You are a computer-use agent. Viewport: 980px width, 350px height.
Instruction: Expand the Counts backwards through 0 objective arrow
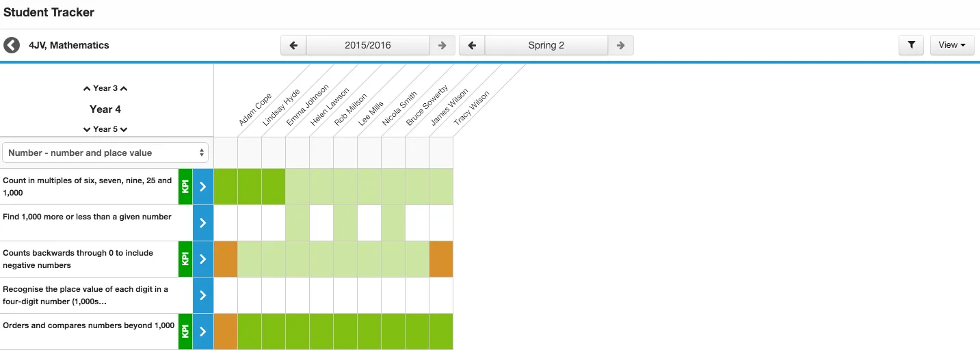[x=202, y=259]
